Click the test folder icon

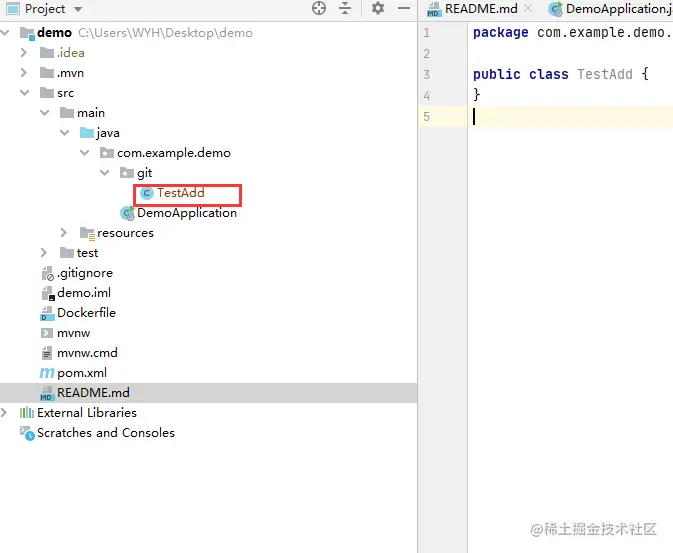coord(67,252)
